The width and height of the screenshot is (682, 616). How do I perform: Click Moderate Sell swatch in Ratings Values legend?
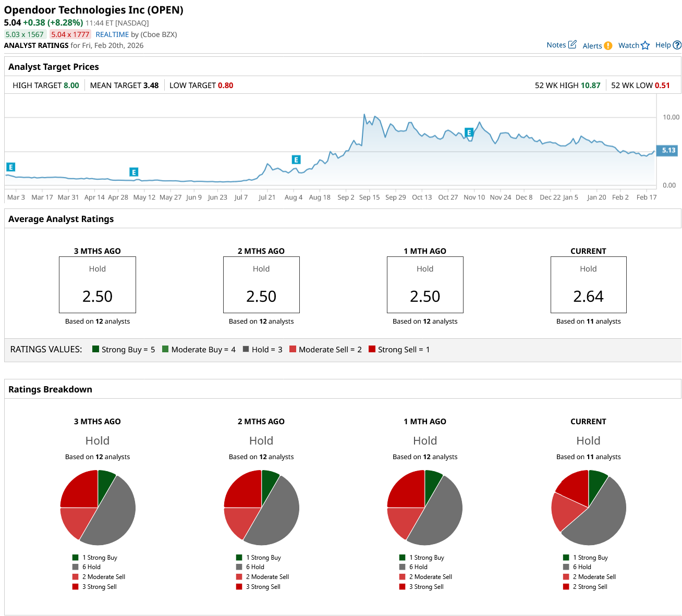(293, 349)
